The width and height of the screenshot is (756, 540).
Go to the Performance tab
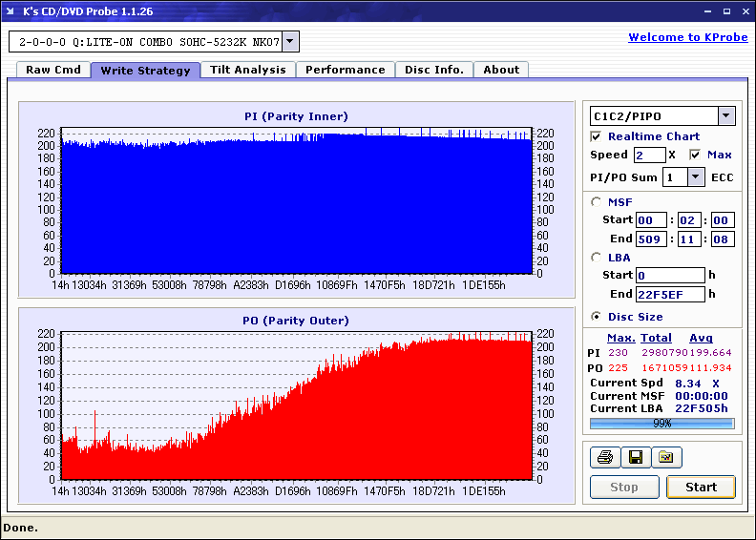[345, 70]
